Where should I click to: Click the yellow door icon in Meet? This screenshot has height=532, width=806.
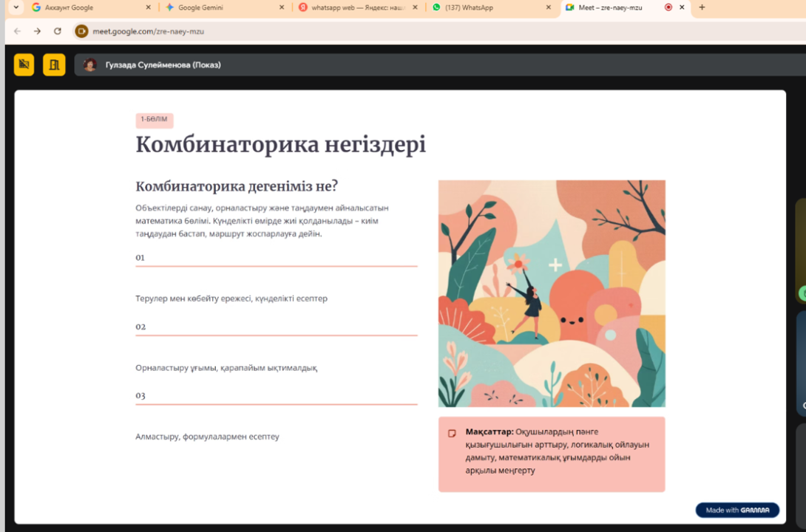[54, 65]
